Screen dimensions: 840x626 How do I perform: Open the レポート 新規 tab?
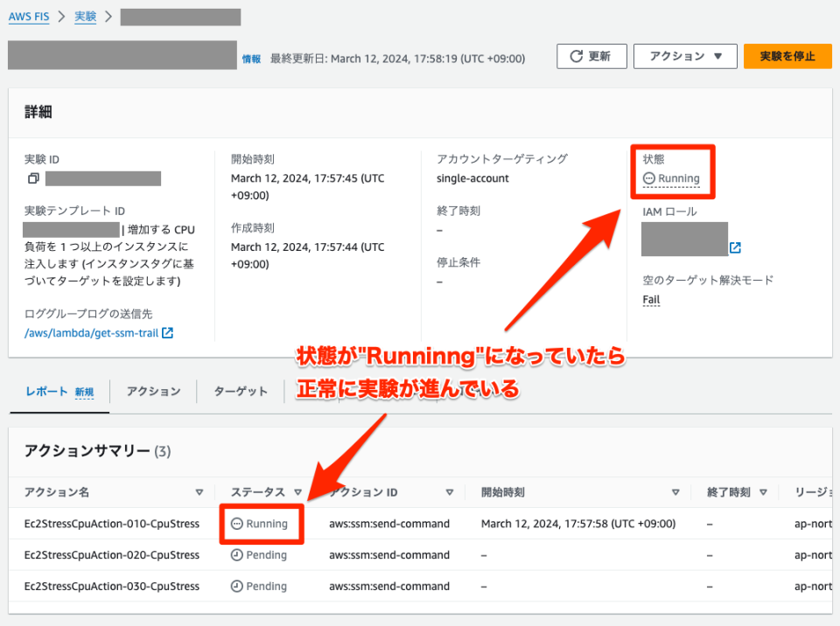[x=58, y=392]
